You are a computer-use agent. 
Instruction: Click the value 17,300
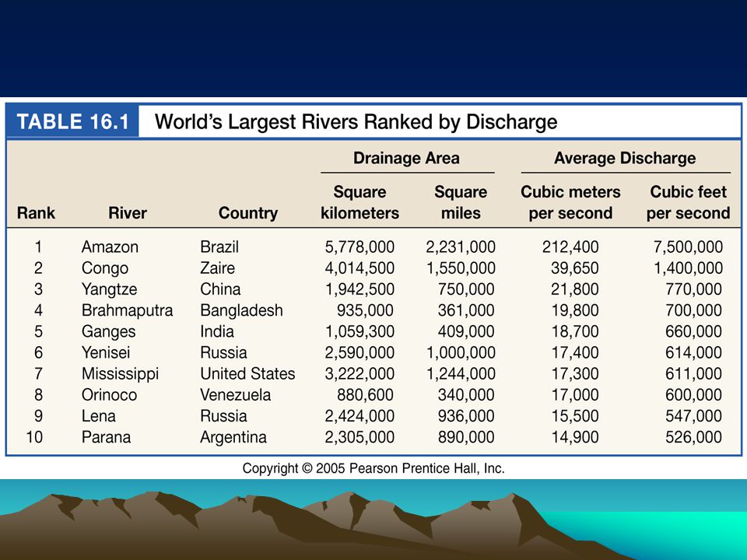575,374
